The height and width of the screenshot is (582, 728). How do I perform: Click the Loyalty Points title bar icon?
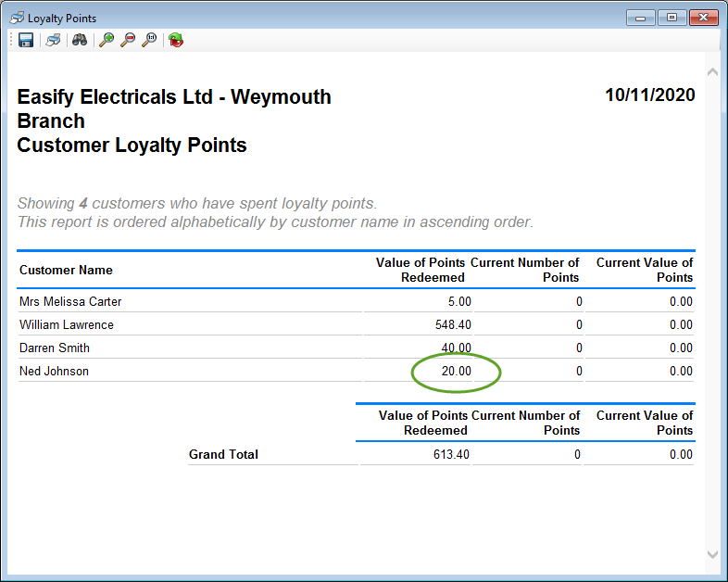[17, 18]
